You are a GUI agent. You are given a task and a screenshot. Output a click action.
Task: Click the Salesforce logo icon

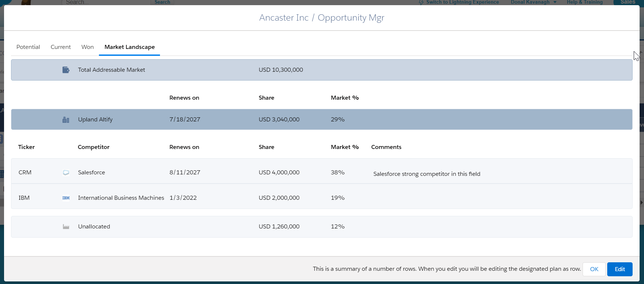coord(66,173)
